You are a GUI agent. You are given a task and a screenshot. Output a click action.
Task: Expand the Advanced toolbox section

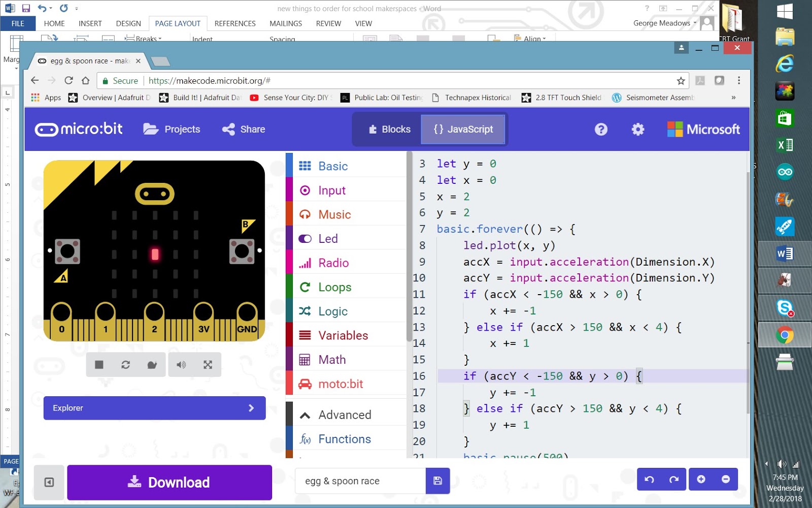(344, 415)
